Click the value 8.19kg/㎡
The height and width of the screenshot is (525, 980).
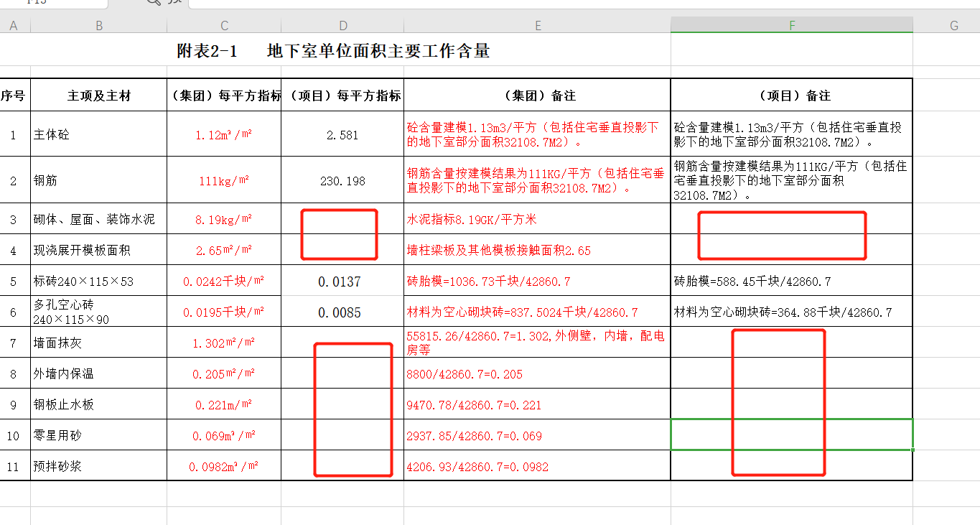coord(224,219)
